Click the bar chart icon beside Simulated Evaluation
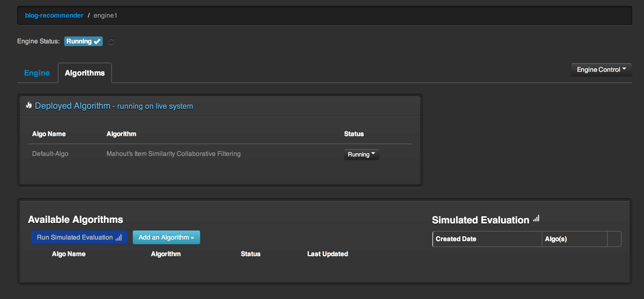This screenshot has height=299, width=644. [x=536, y=219]
